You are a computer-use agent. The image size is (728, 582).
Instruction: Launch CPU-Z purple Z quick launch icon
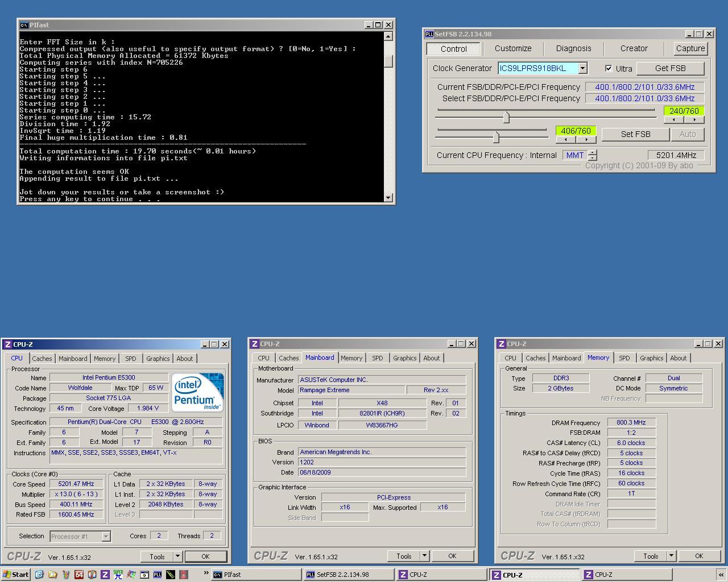pos(105,575)
